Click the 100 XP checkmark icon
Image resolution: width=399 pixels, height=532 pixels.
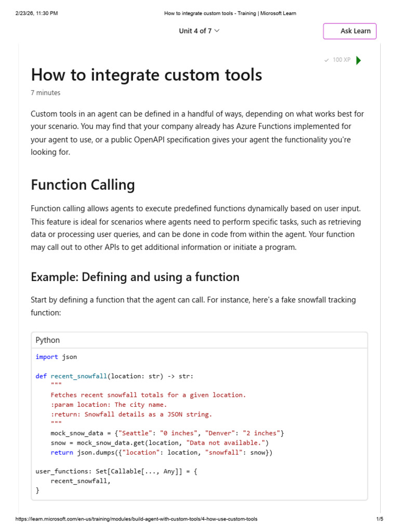326,60
